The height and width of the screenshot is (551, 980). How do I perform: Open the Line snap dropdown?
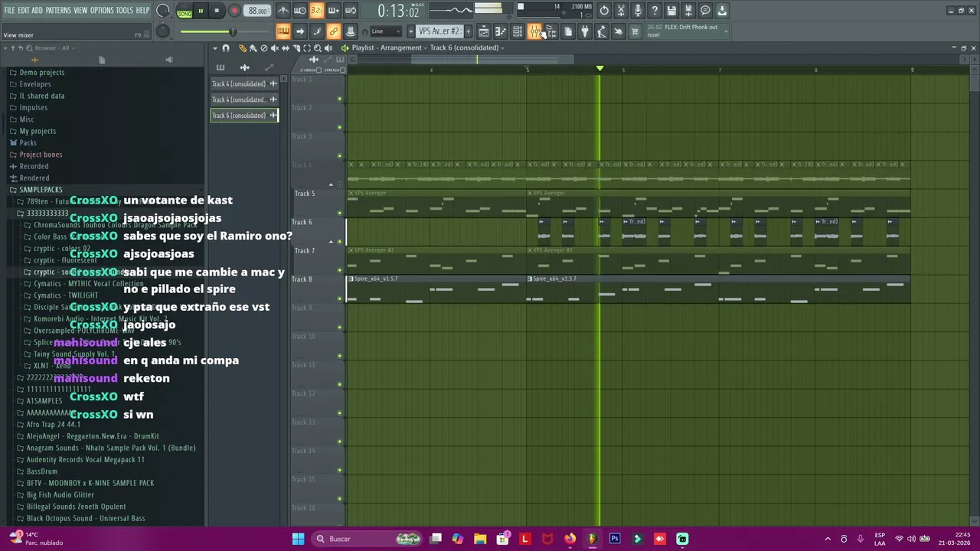pos(386,31)
